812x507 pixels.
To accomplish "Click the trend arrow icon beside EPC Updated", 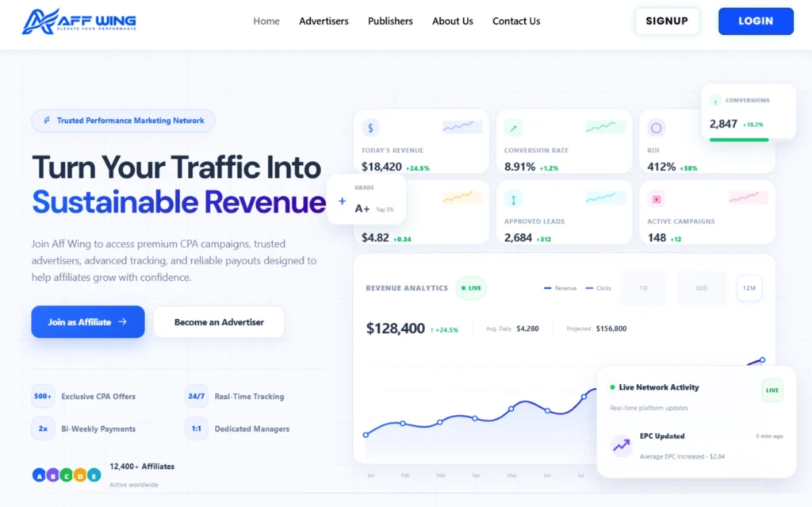I will tap(621, 445).
